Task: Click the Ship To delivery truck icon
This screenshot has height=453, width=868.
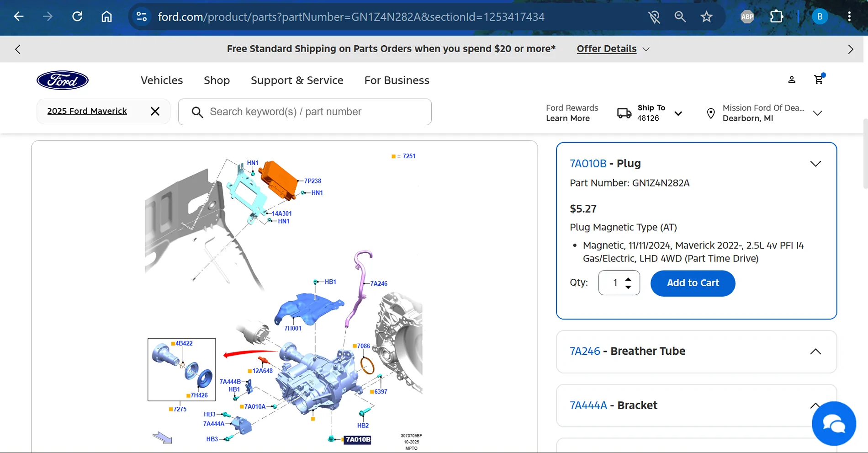Action: [624, 113]
